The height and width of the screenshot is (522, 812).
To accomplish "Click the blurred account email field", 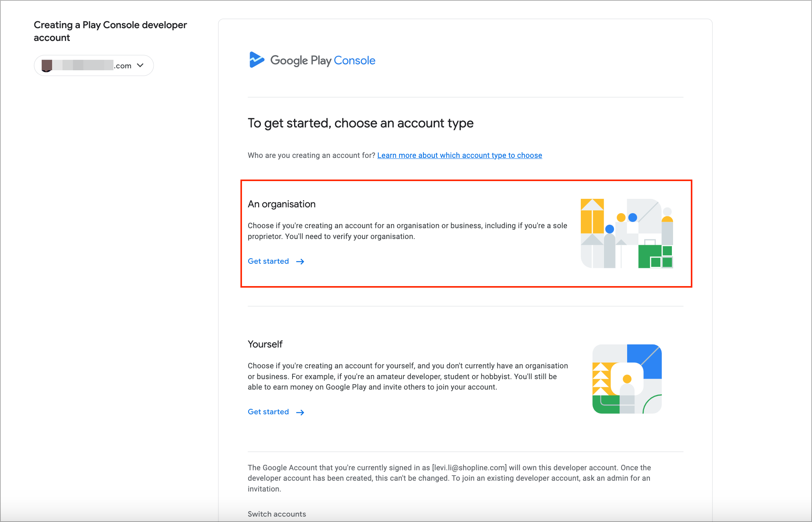I will click(83, 65).
